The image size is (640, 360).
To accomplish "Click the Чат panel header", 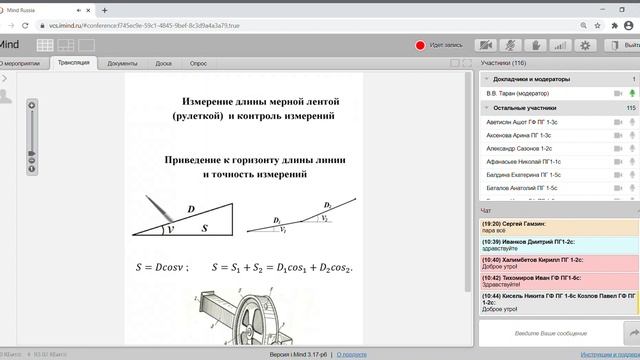I will [x=486, y=211].
